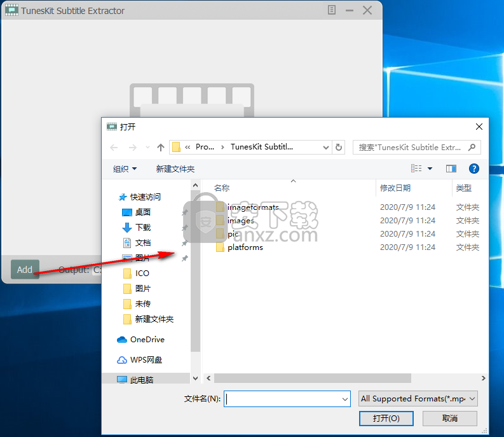This screenshot has width=504, height=437.
Task: Click the navigation pane scroll up arrow
Action: tap(195, 185)
